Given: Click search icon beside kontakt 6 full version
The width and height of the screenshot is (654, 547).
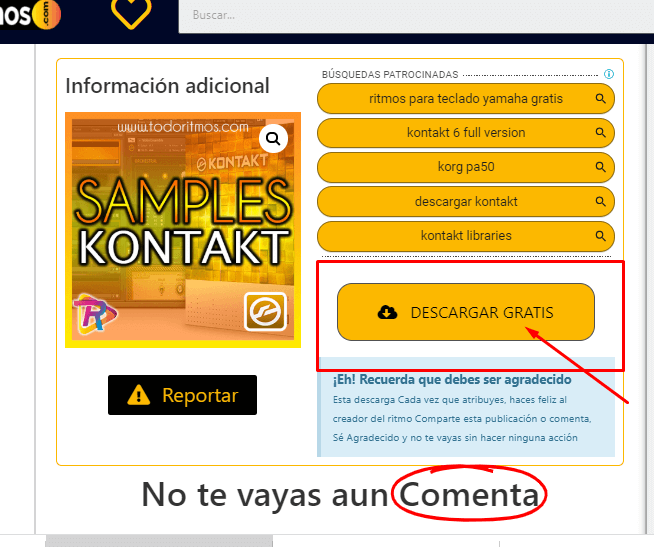Looking at the screenshot, I should (x=600, y=133).
